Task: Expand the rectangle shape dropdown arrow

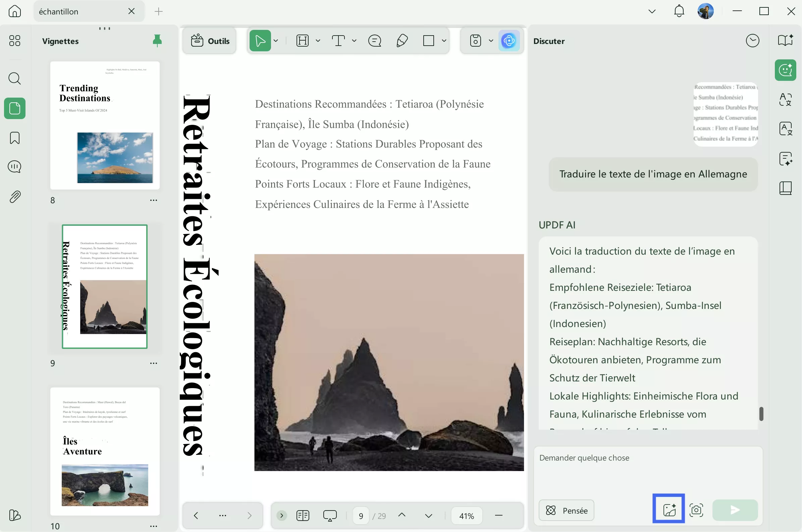Action: click(x=444, y=41)
